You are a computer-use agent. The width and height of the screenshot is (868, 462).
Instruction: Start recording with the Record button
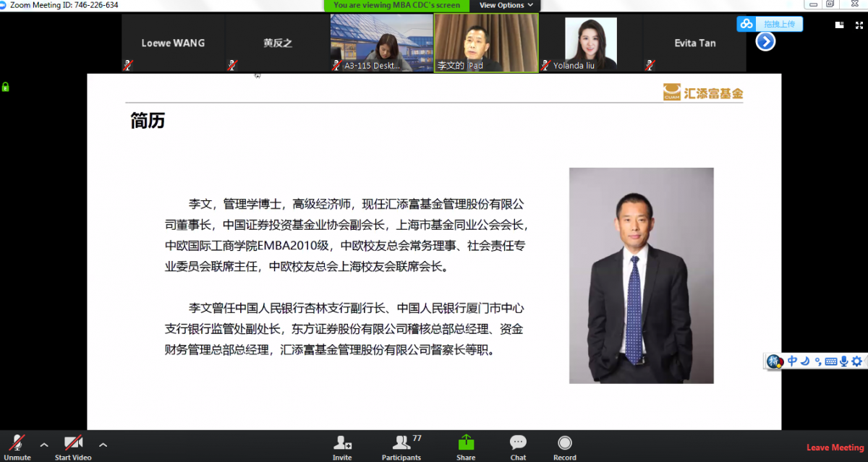(x=565, y=447)
